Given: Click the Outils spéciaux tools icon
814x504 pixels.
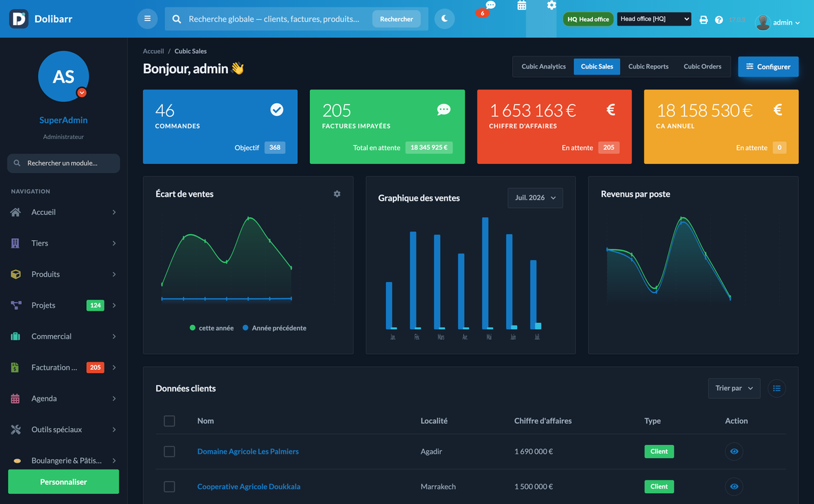Looking at the screenshot, I should [x=16, y=429].
